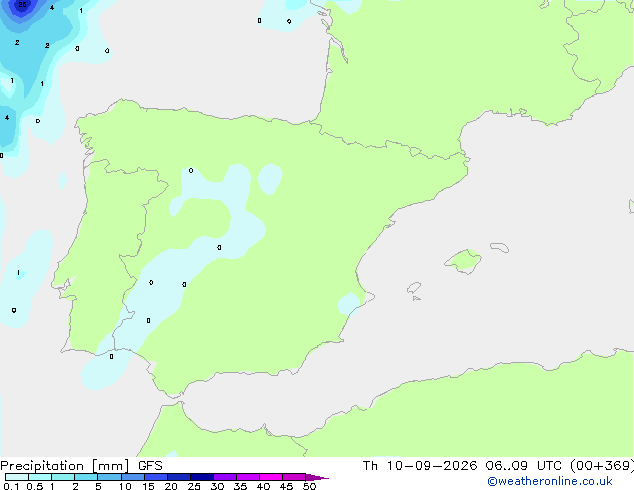
Task: Choose the 10–15 mm legend color box
Action: click(x=132, y=477)
